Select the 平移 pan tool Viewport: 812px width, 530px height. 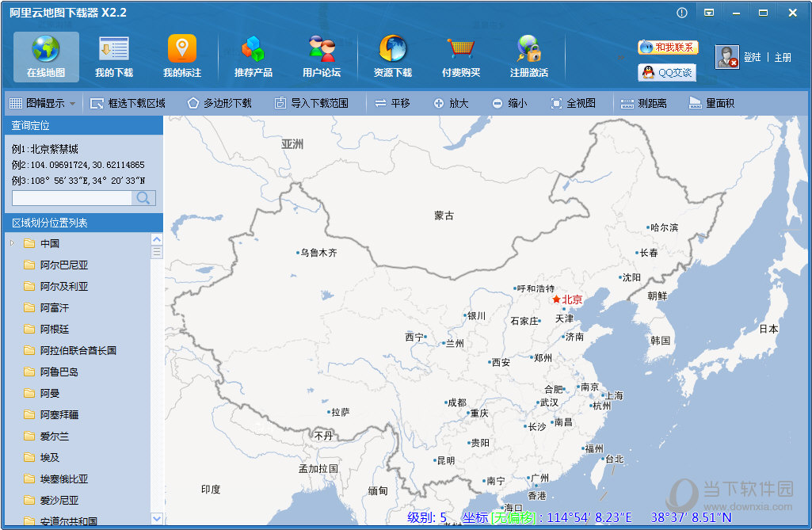pos(393,104)
